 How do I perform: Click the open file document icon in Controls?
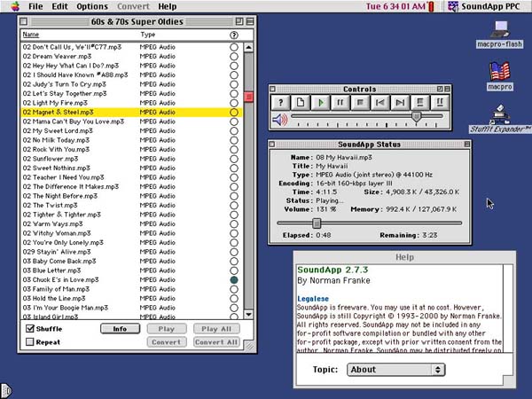[x=301, y=102]
